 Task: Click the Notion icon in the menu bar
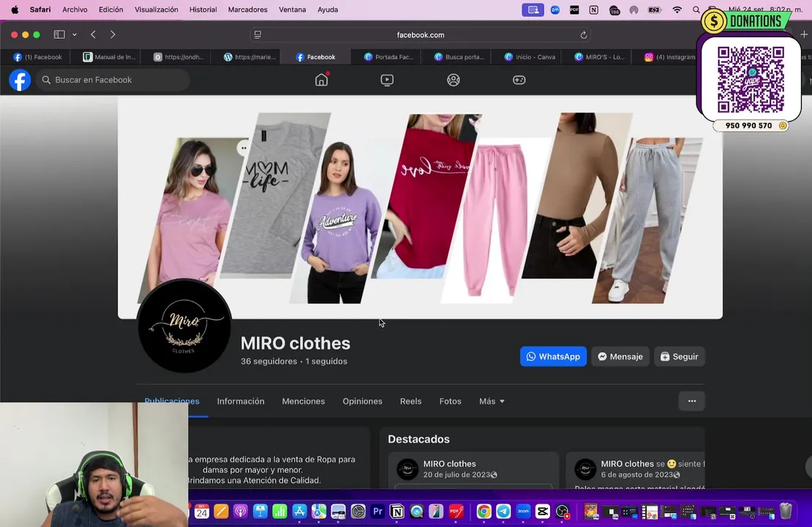(x=593, y=10)
